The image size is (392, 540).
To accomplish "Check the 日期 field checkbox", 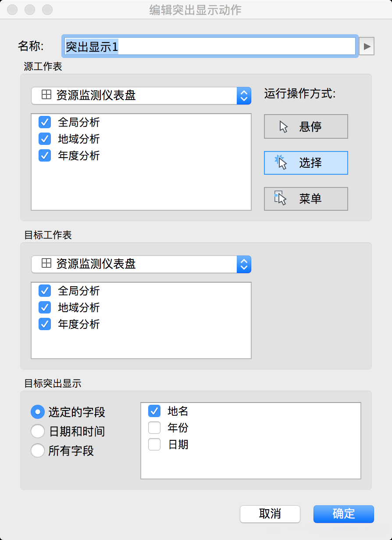I will (154, 445).
